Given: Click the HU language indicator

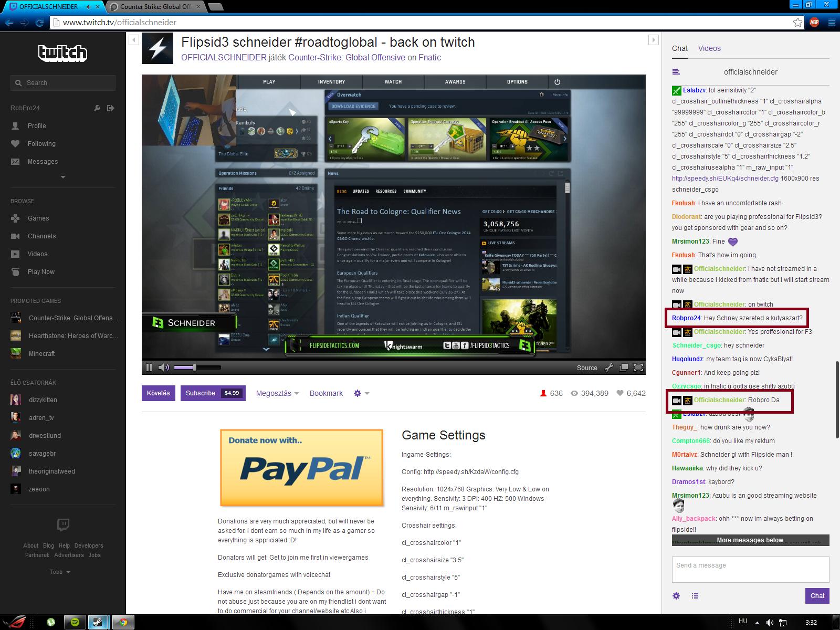Looking at the screenshot, I should (x=743, y=621).
